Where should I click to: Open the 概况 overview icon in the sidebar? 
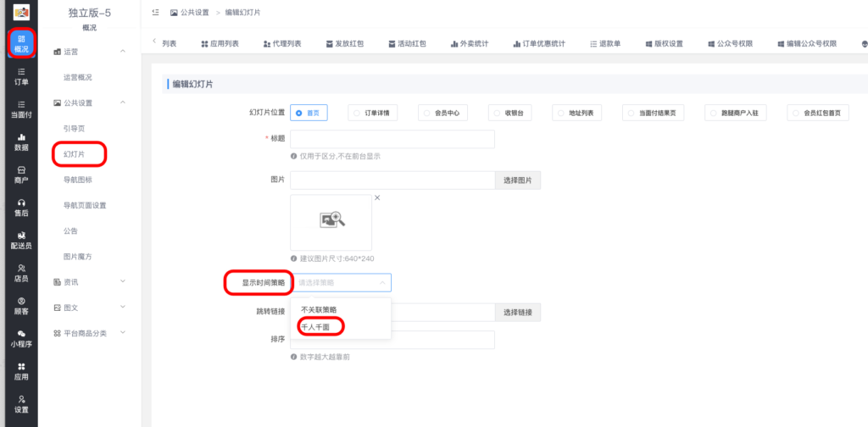click(x=21, y=44)
